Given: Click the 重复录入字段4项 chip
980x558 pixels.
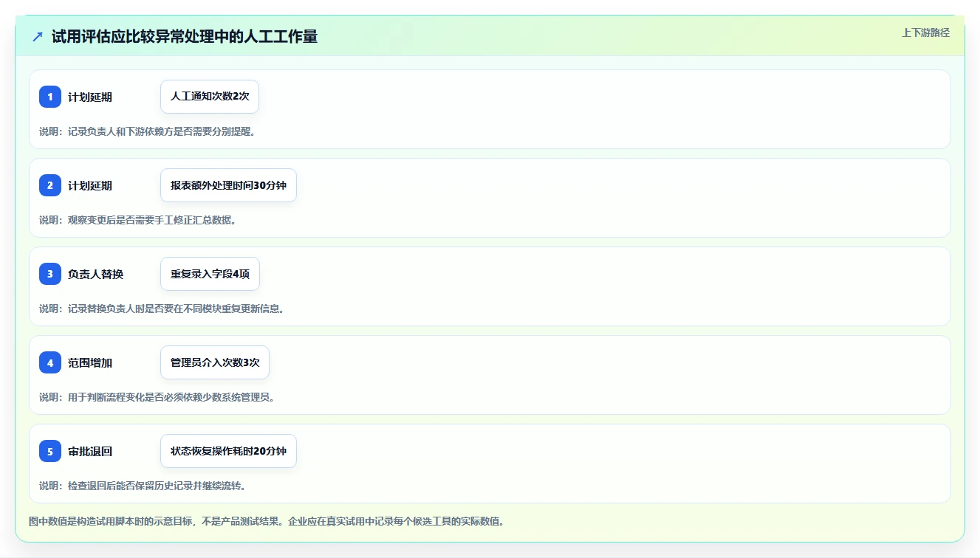Looking at the screenshot, I should click(210, 274).
